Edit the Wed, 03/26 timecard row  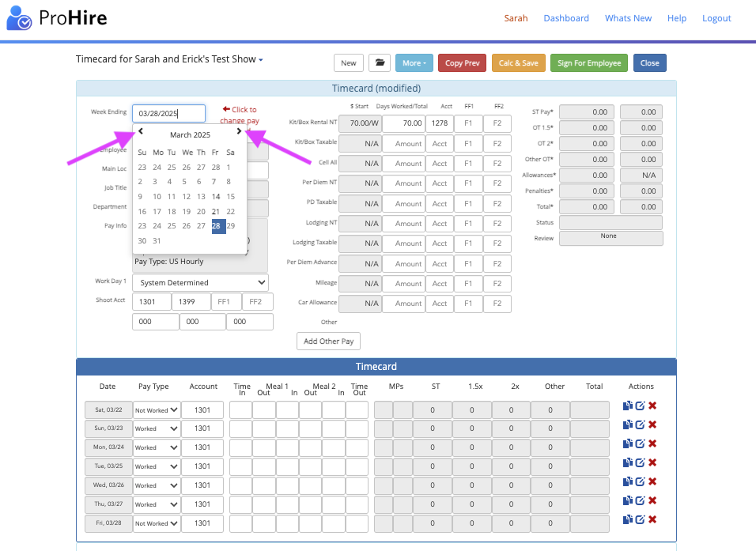(640, 481)
